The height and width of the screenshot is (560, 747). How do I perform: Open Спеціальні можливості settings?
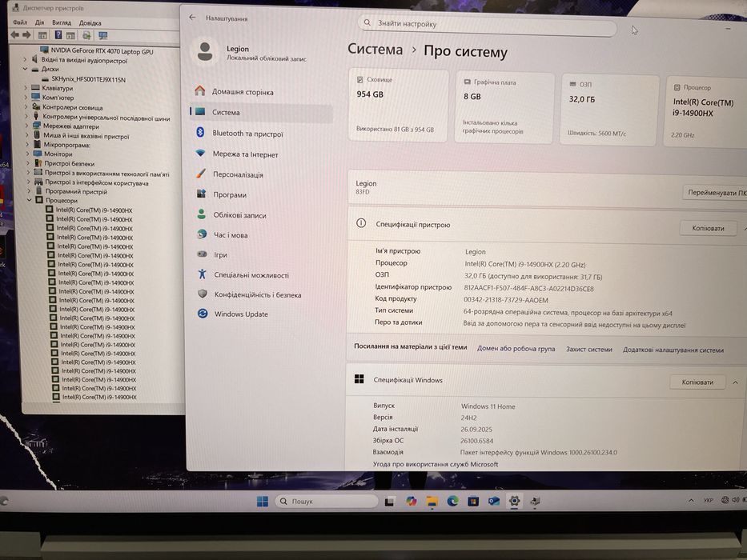coord(251,275)
